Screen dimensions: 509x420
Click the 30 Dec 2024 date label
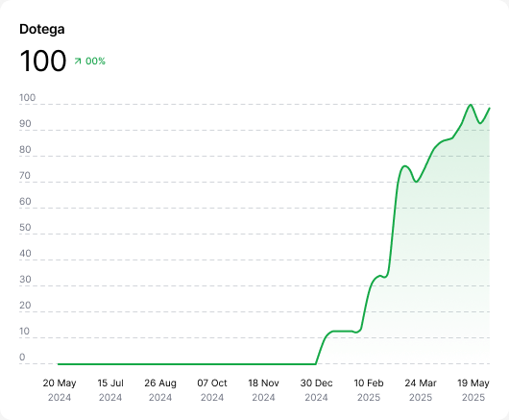317,390
